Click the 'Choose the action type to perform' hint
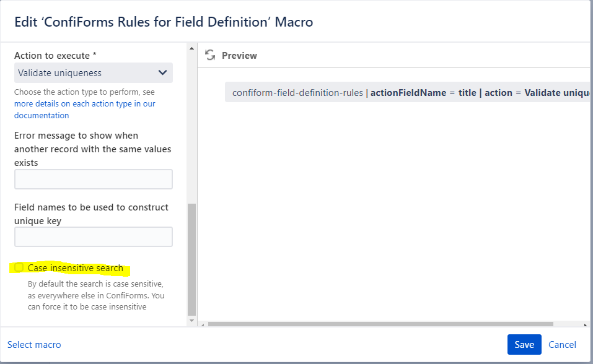 tap(85, 92)
